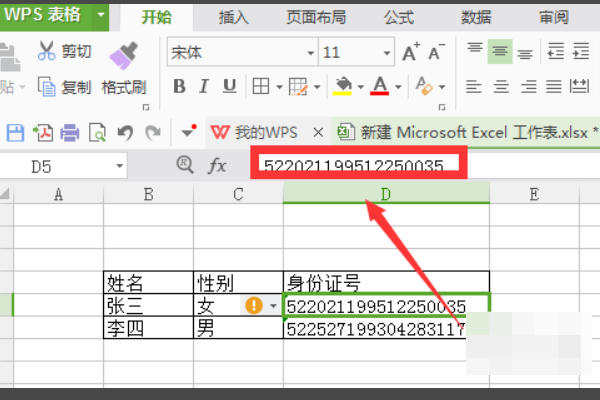Click the Print icon in quick toolbar
Screen dimensions: 600x400
pos(70,131)
